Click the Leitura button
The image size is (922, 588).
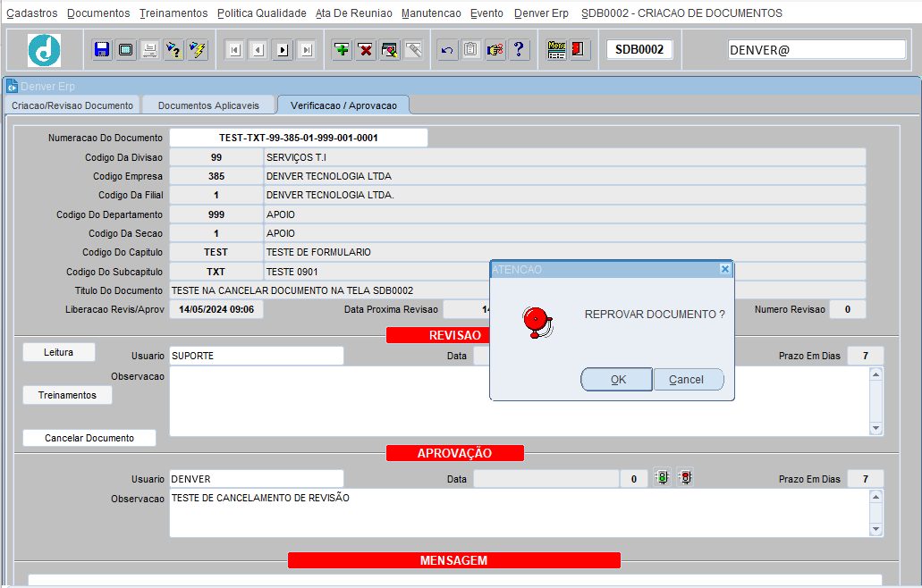pyautogui.click(x=59, y=352)
